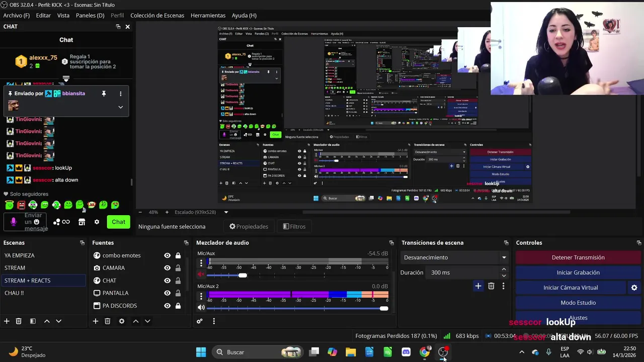The width and height of the screenshot is (644, 362).
Task: Open Chrome from the taskbar
Action: coord(425,352)
